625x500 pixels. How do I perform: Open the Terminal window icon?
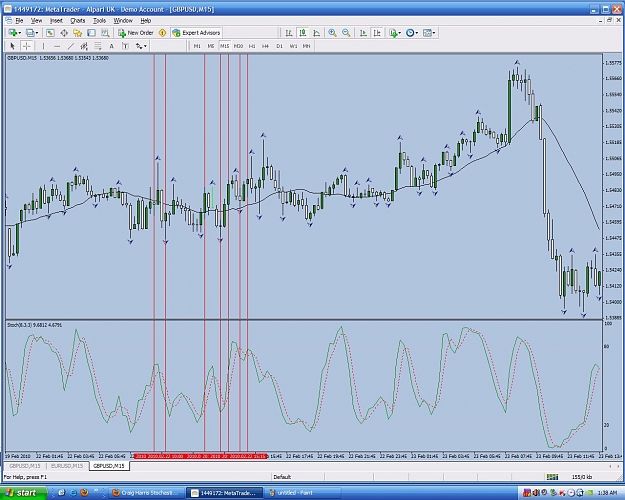91,33
